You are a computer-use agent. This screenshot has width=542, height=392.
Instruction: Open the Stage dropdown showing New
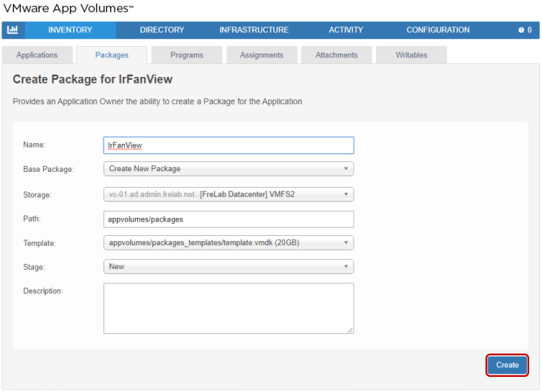pyautogui.click(x=228, y=267)
